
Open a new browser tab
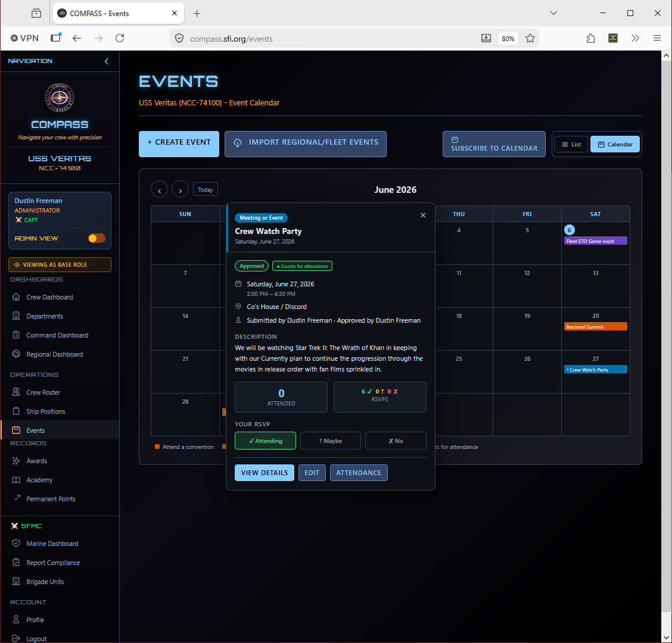point(197,13)
